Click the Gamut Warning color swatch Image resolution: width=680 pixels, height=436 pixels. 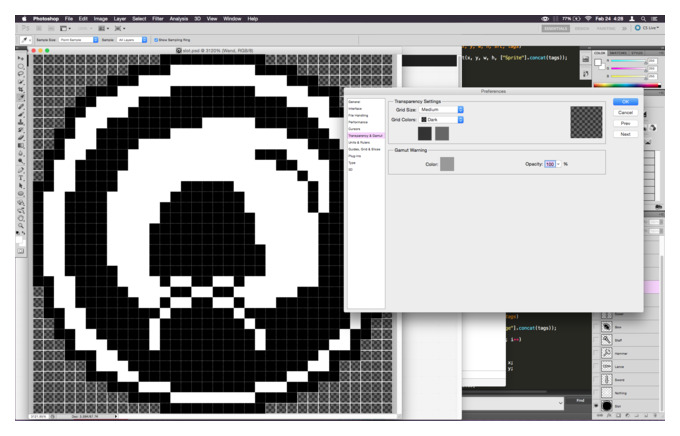[447, 164]
